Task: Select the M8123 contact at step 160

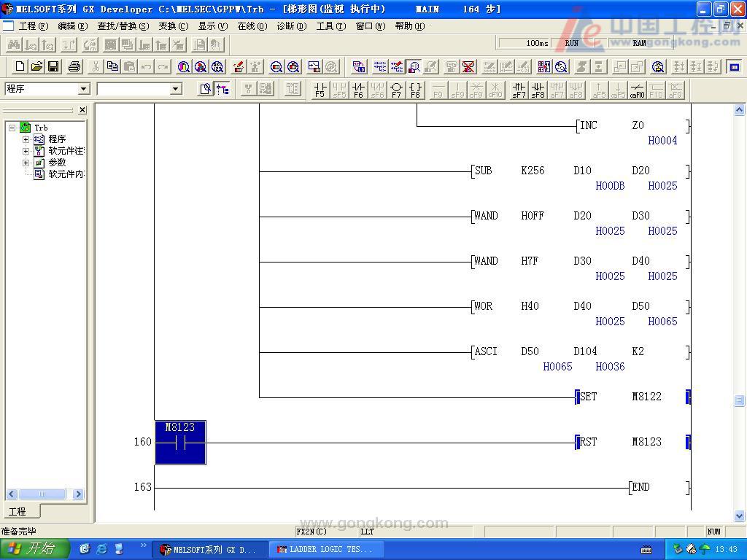Action: click(180, 442)
